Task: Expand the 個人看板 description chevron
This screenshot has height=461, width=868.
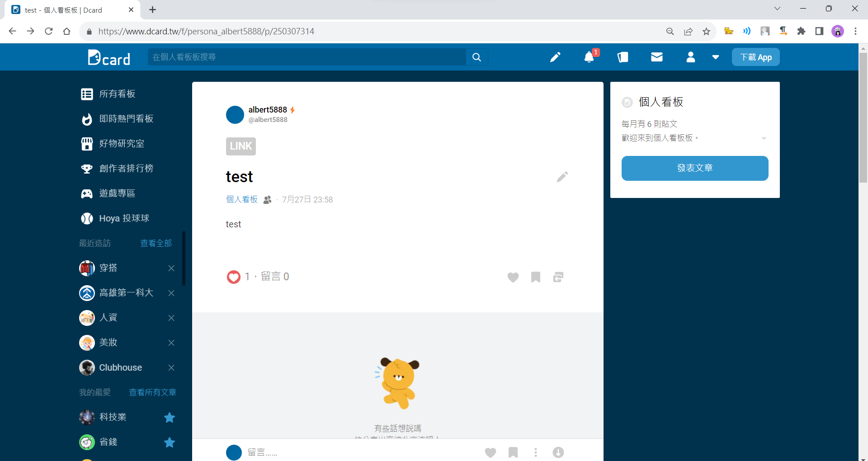Action: coord(764,138)
